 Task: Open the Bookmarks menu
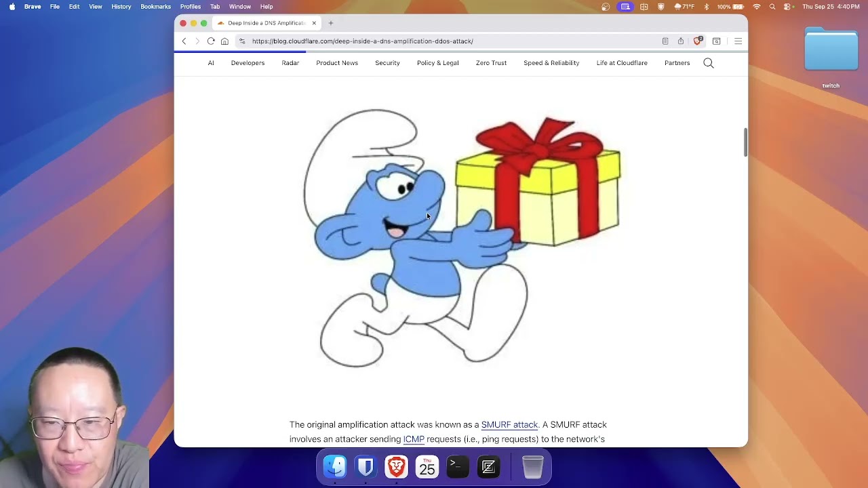point(156,7)
